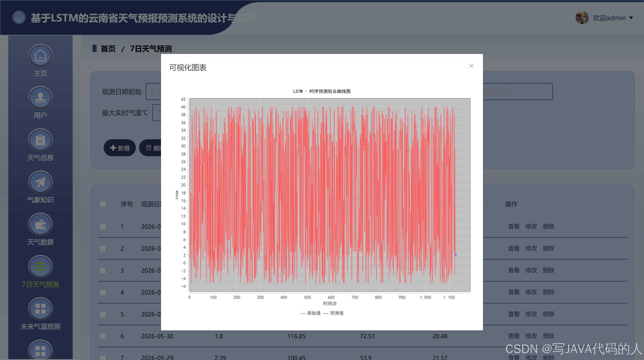Click the 原始值 legend entry in chart

pyautogui.click(x=310, y=313)
